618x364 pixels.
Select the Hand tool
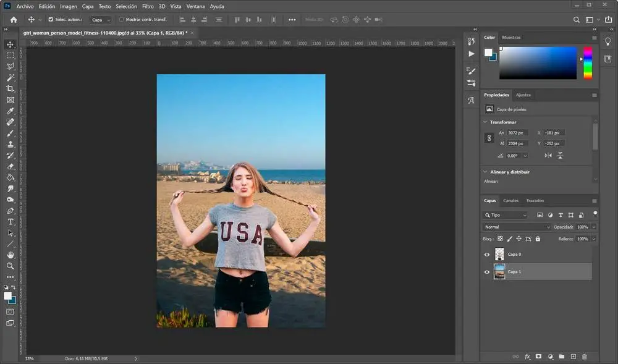tap(11, 255)
